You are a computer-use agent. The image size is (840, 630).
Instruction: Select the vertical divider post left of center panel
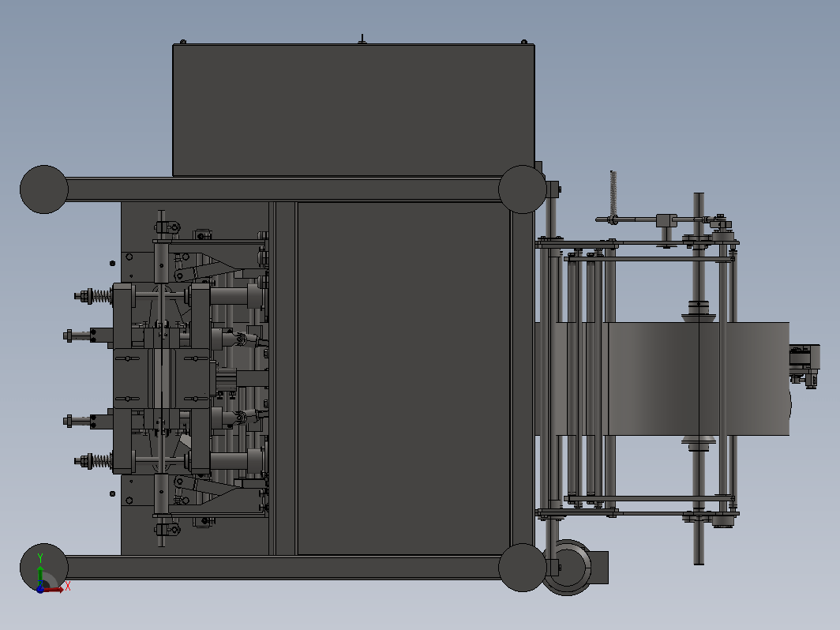click(286, 378)
